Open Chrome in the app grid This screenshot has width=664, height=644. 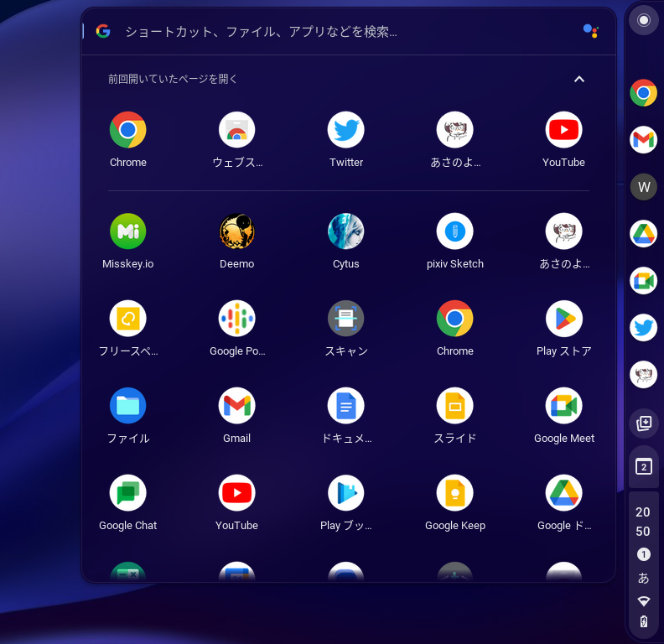454,319
